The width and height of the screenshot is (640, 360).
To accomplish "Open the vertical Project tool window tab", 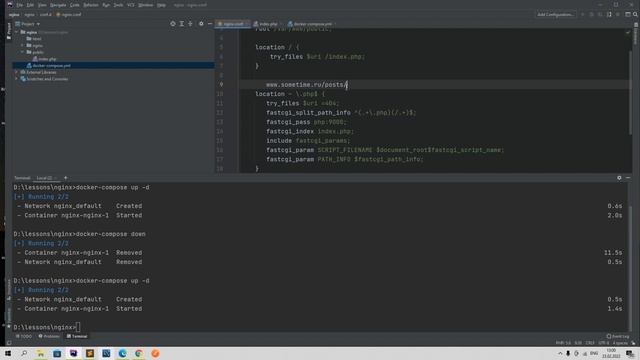I will [9, 31].
